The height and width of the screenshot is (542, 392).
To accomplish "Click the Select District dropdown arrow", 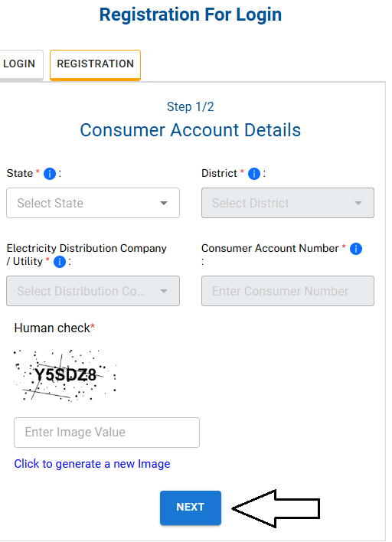I will (358, 204).
